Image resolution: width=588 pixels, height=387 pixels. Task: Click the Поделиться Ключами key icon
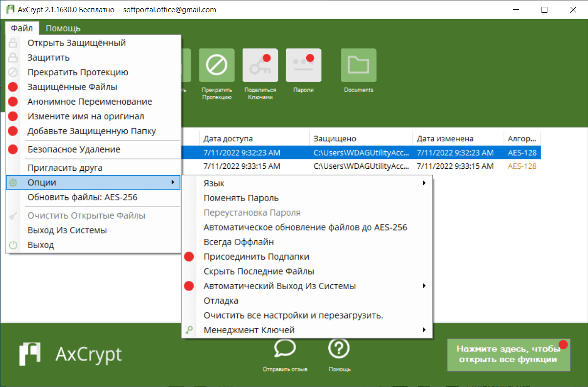[x=260, y=65]
